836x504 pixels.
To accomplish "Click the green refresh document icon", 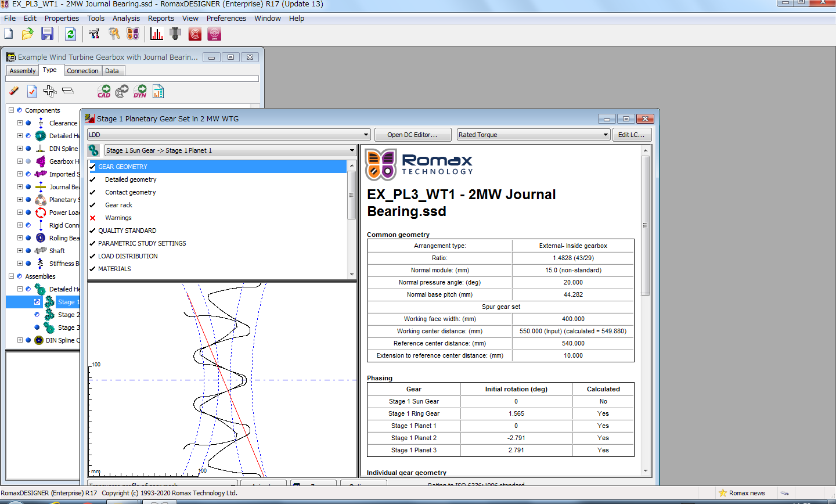I will coord(70,34).
